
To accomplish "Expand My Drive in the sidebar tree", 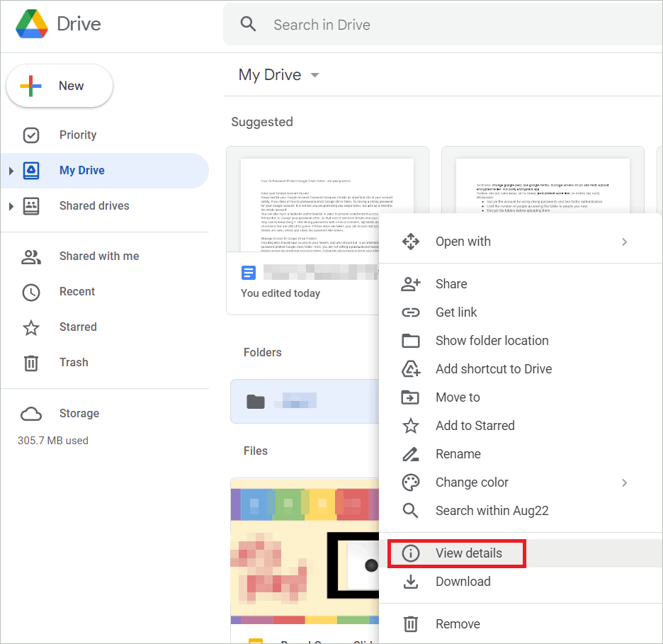I will pyautogui.click(x=11, y=170).
